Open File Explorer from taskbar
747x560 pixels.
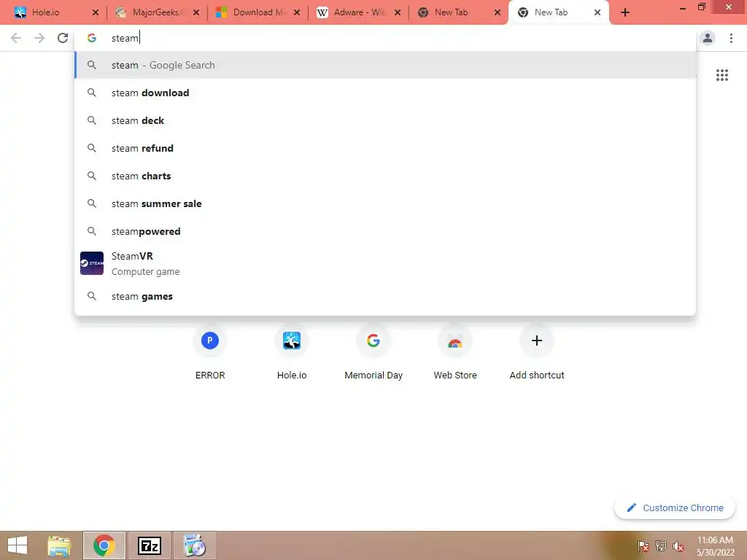pyautogui.click(x=59, y=545)
